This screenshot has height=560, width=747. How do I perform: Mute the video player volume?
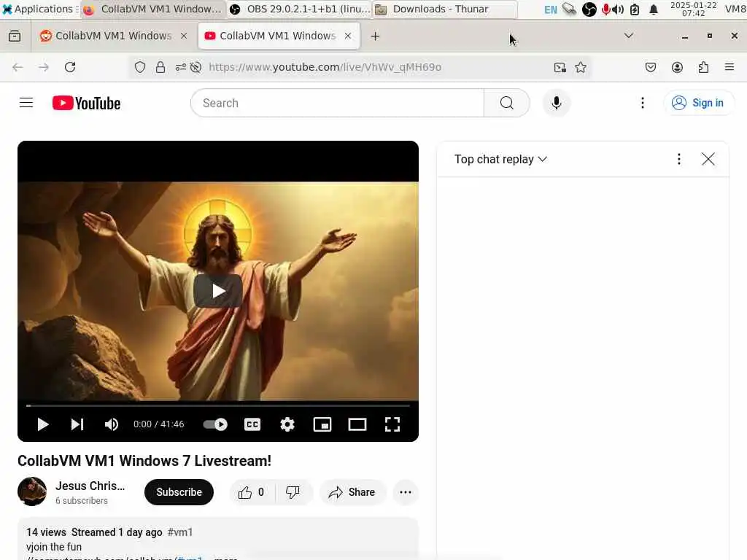(112, 424)
